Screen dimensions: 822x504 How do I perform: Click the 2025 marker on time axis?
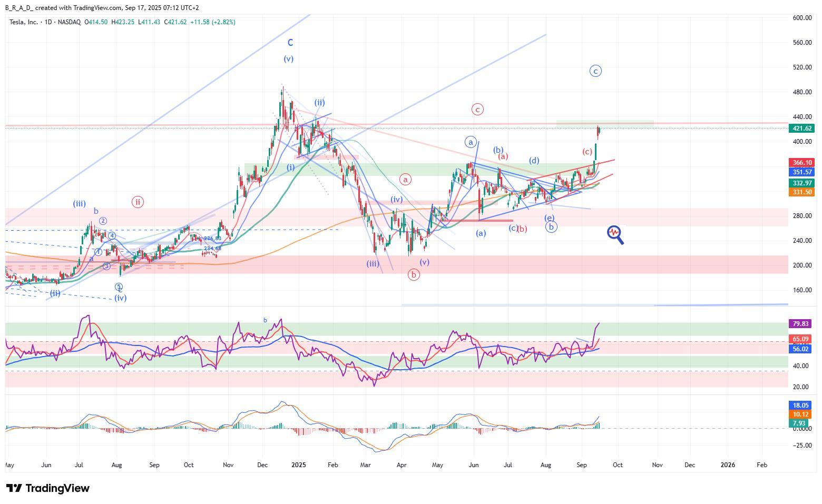298,465
